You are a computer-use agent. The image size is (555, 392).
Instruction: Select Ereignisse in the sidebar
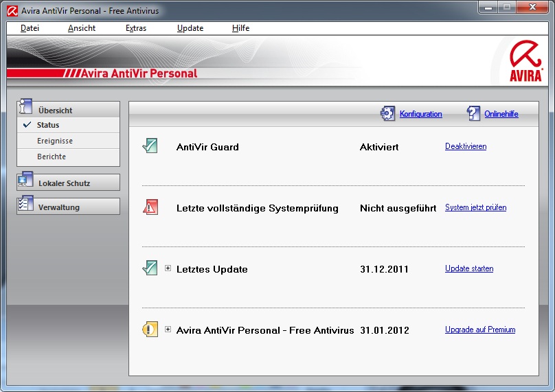coord(68,141)
